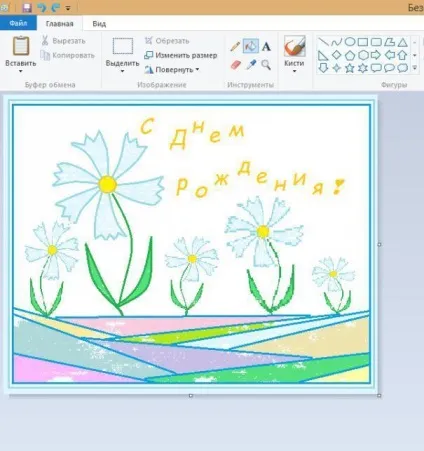Choose the oval shape
This screenshot has width=424, height=451.
(350, 42)
